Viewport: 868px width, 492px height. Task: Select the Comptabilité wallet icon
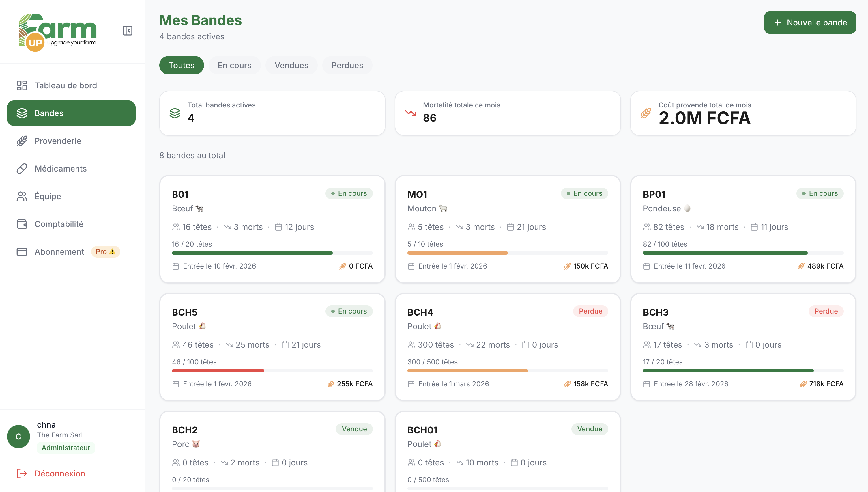click(x=22, y=224)
